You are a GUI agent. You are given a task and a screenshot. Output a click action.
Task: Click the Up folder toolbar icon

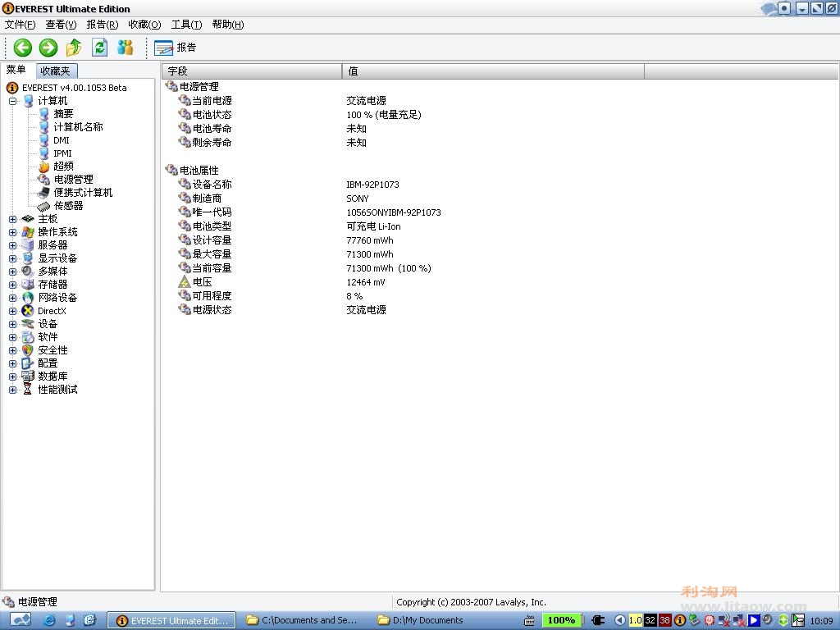(74, 48)
